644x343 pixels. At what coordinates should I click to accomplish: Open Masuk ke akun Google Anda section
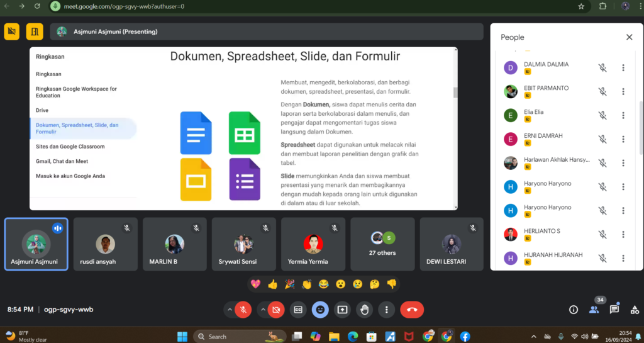(70, 176)
